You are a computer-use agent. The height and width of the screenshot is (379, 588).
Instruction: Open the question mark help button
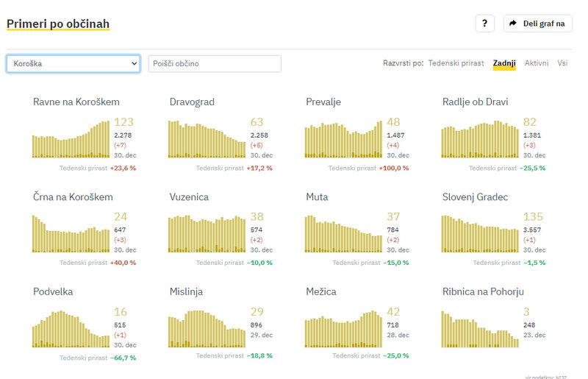(484, 24)
